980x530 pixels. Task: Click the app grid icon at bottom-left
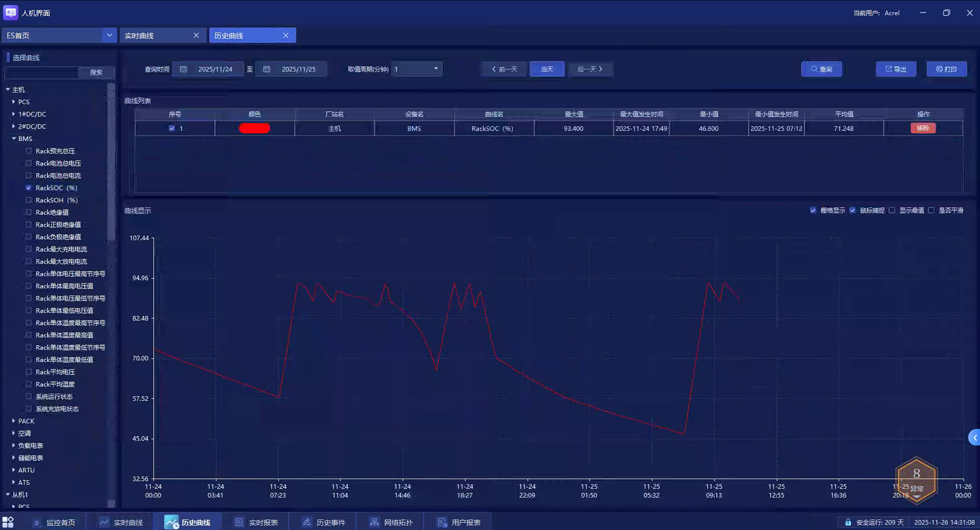click(8, 522)
